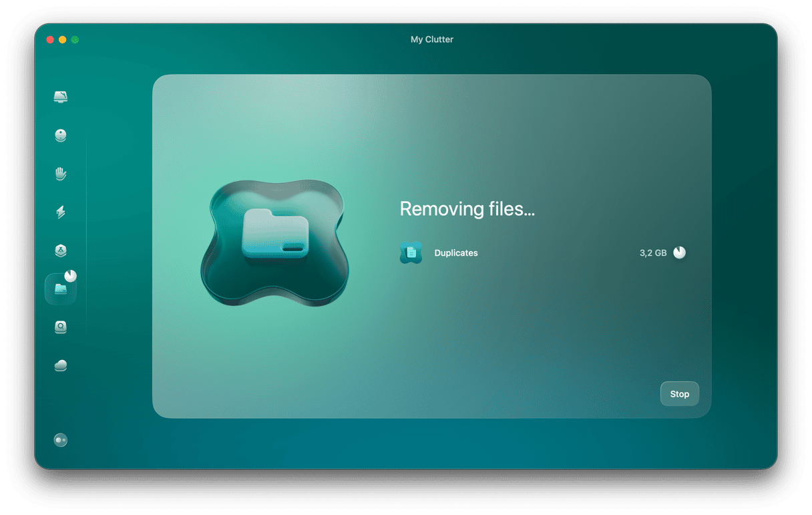Viewport: 812px width, 515px height.
Task: Close the My Clutter window
Action: 50,40
